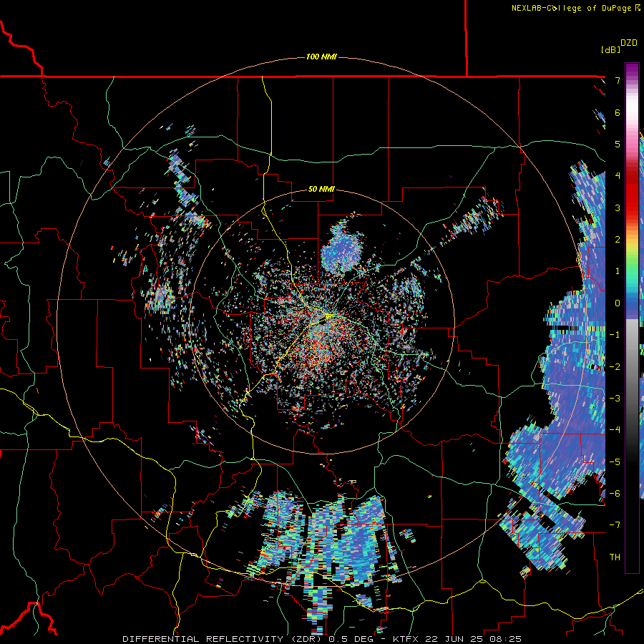644x644 pixels.
Task: Click the 08:25 timestamp in caption
Action: 507,639
